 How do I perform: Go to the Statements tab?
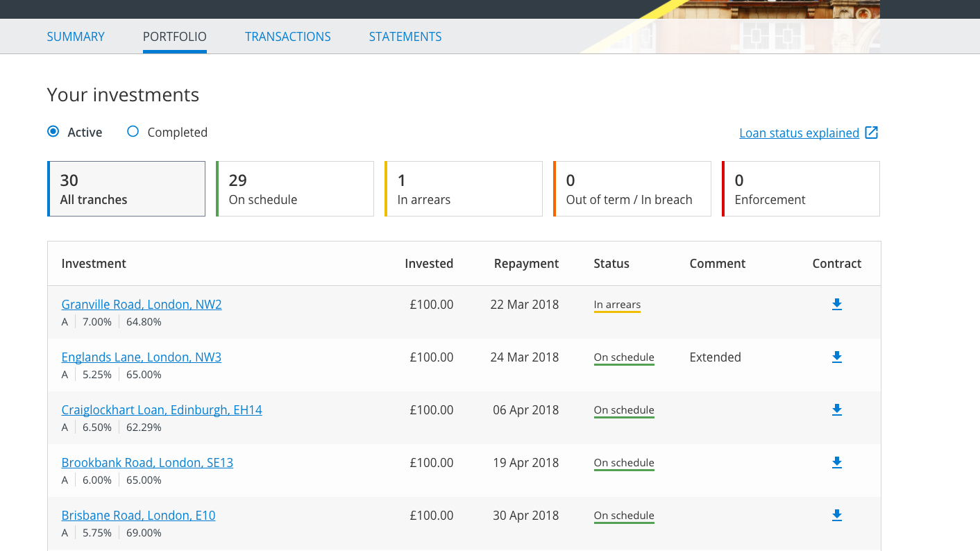[x=405, y=37]
